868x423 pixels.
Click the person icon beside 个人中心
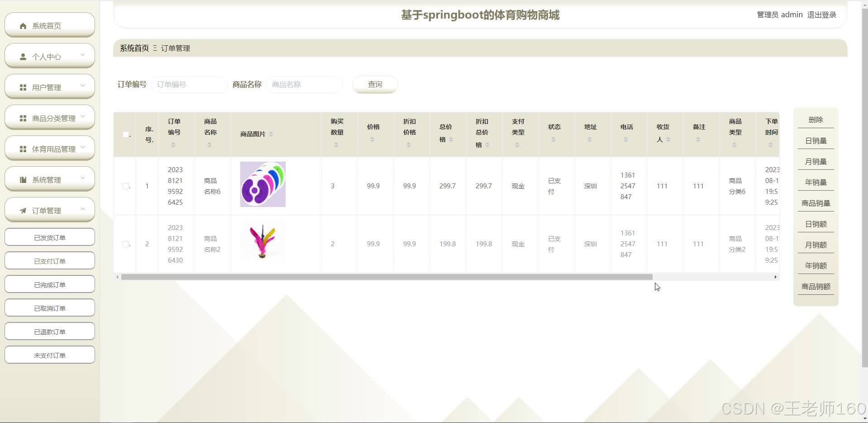[23, 57]
